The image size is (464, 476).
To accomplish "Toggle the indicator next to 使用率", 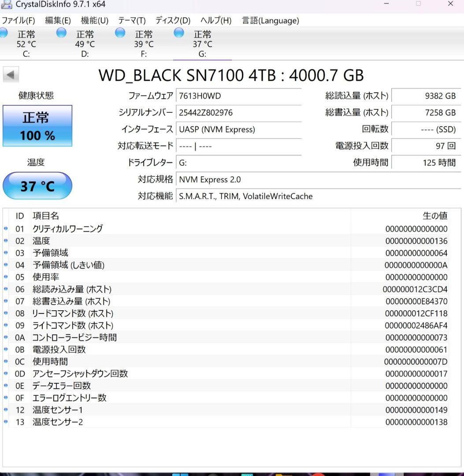I will coord(5,277).
